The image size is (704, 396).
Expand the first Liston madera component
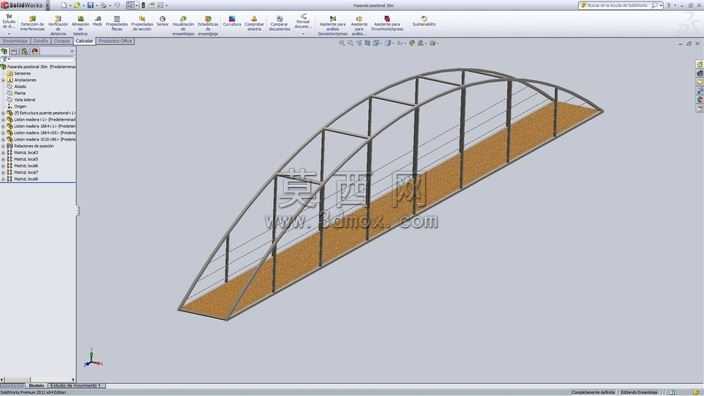point(3,120)
